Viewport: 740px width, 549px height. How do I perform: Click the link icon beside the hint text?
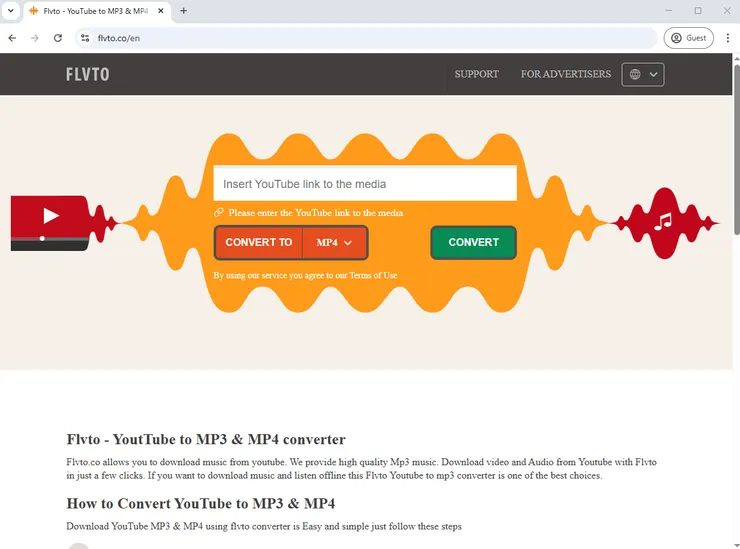[x=218, y=212]
